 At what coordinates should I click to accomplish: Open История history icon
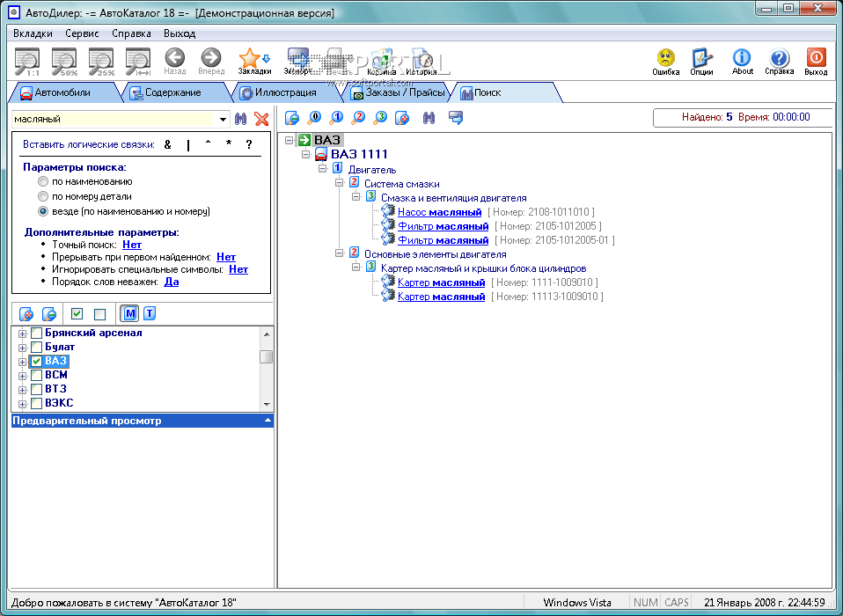[x=421, y=62]
